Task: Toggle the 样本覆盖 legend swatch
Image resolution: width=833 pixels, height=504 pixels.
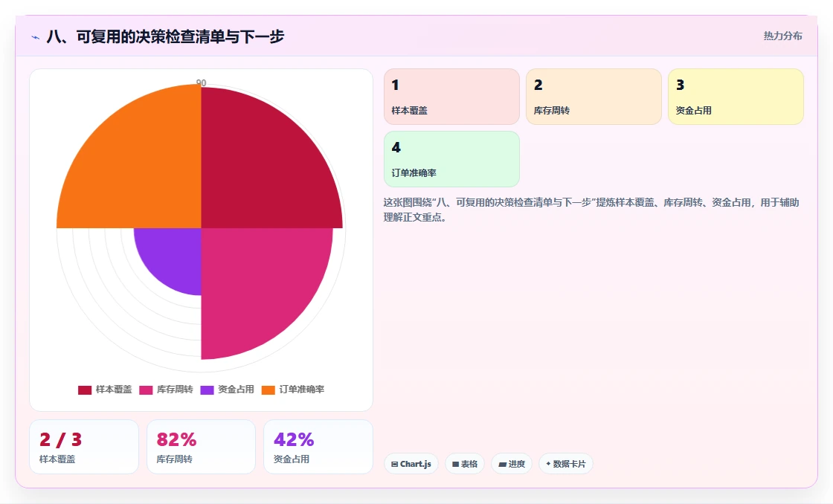Action: (85, 390)
